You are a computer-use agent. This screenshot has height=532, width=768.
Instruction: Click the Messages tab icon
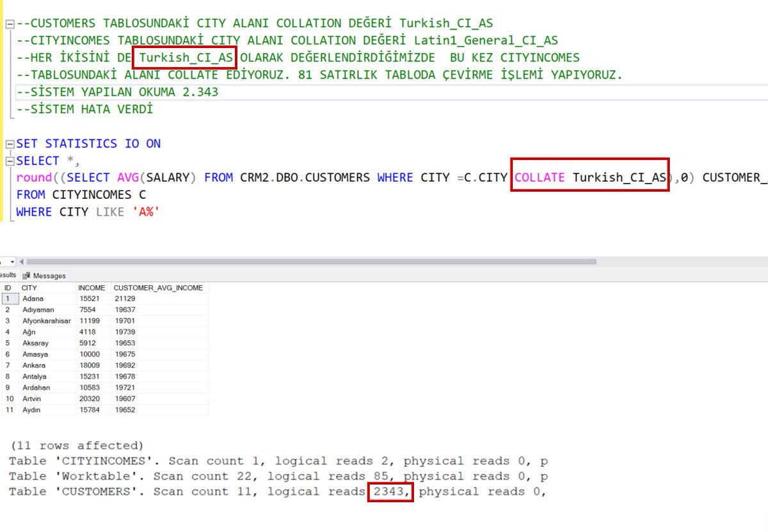(27, 276)
